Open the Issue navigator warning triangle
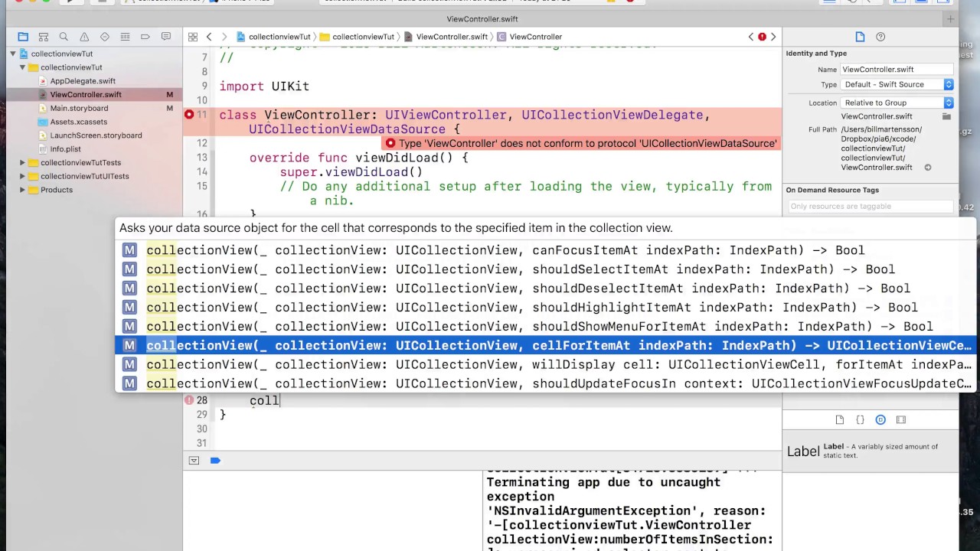 [84, 37]
